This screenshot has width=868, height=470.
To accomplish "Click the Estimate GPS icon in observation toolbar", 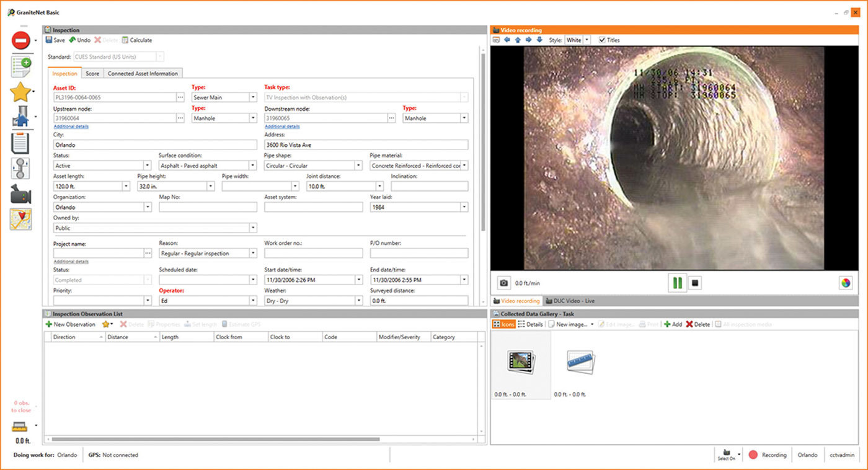I will (x=224, y=324).
